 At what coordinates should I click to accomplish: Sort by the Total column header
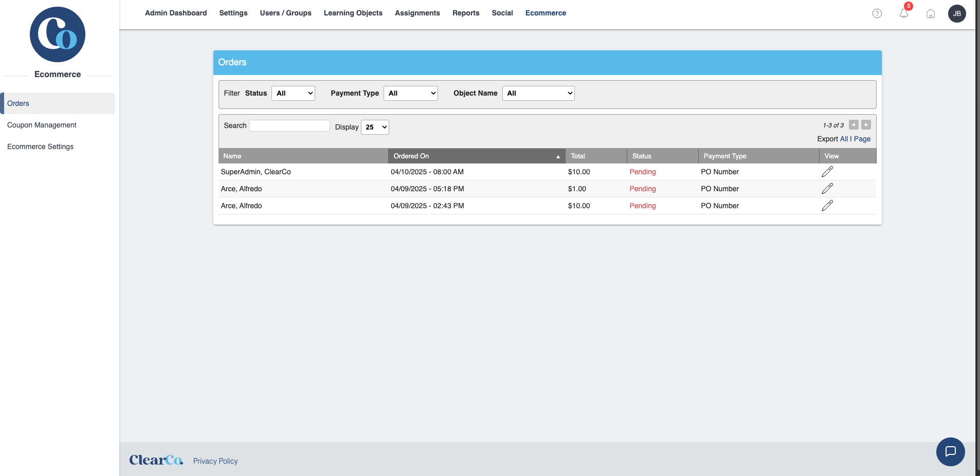[596, 156]
